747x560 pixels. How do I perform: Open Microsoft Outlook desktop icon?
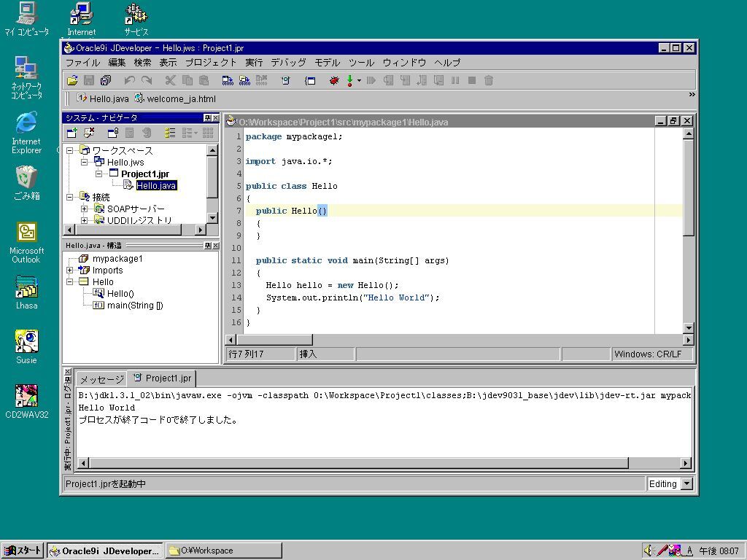(x=27, y=243)
